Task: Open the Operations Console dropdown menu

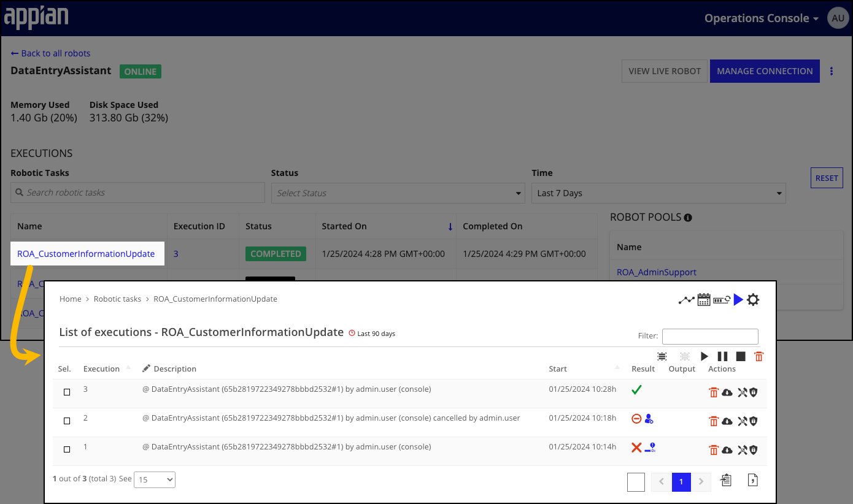Action: pyautogui.click(x=762, y=18)
